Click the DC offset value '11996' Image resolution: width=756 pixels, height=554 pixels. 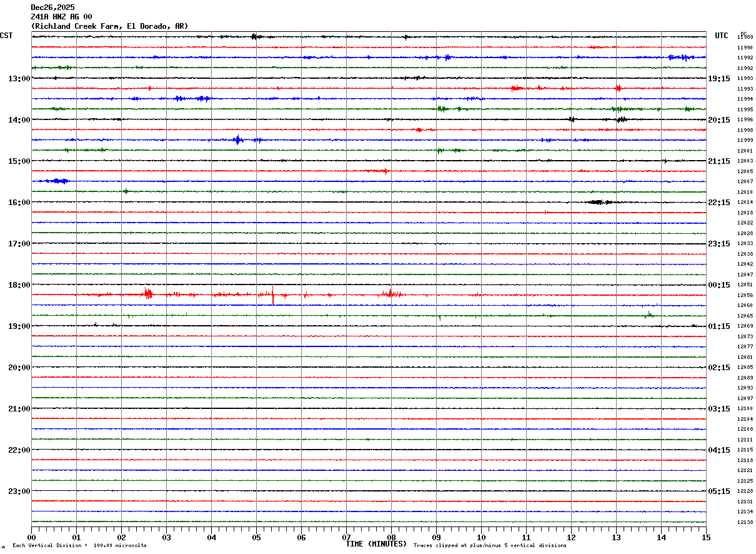[x=745, y=120]
